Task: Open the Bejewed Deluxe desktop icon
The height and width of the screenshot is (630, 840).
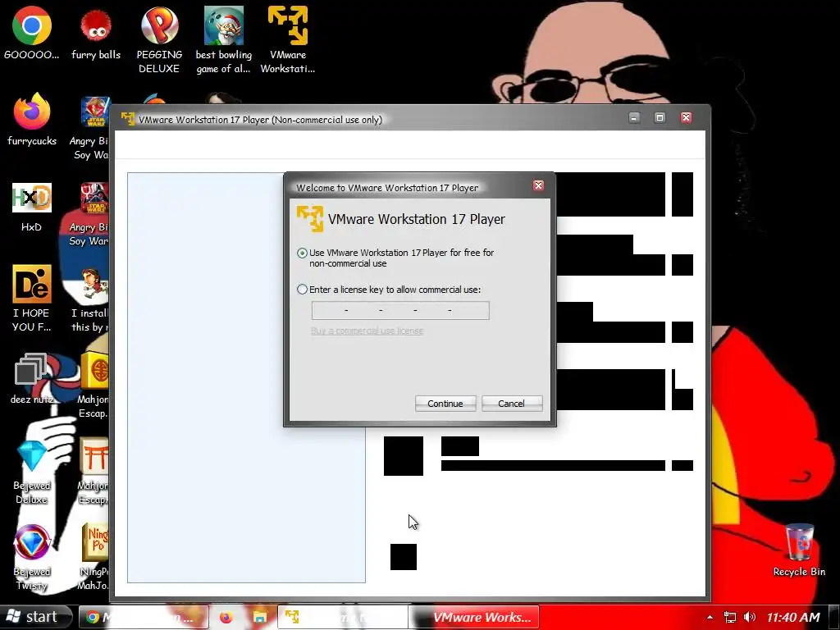Action: (32, 472)
